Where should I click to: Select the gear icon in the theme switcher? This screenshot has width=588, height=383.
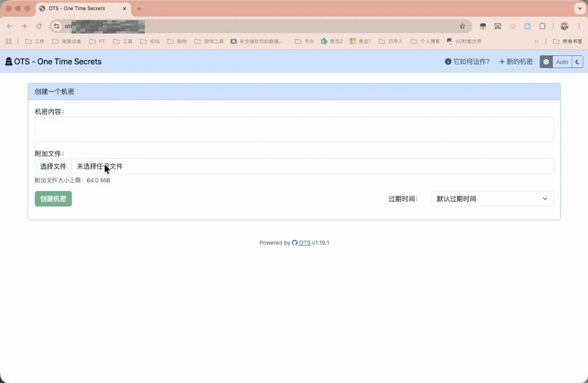545,61
